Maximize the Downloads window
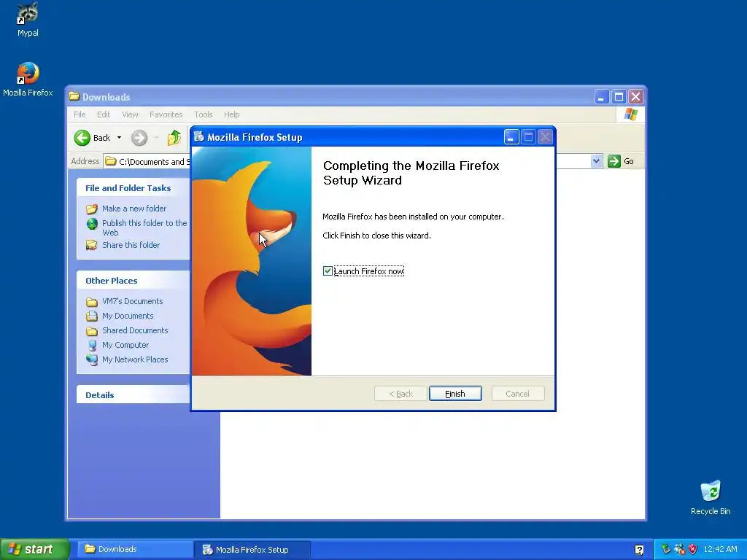The image size is (747, 560). [619, 97]
